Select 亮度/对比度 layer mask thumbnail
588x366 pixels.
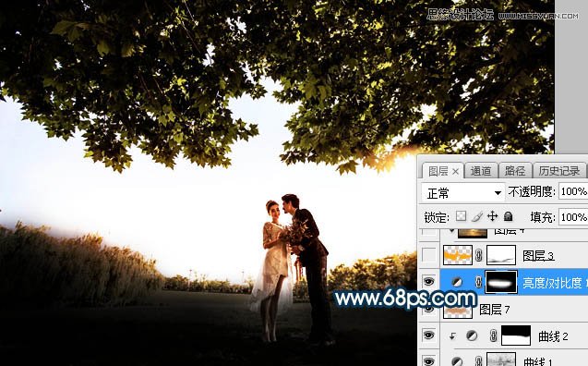[x=501, y=282]
